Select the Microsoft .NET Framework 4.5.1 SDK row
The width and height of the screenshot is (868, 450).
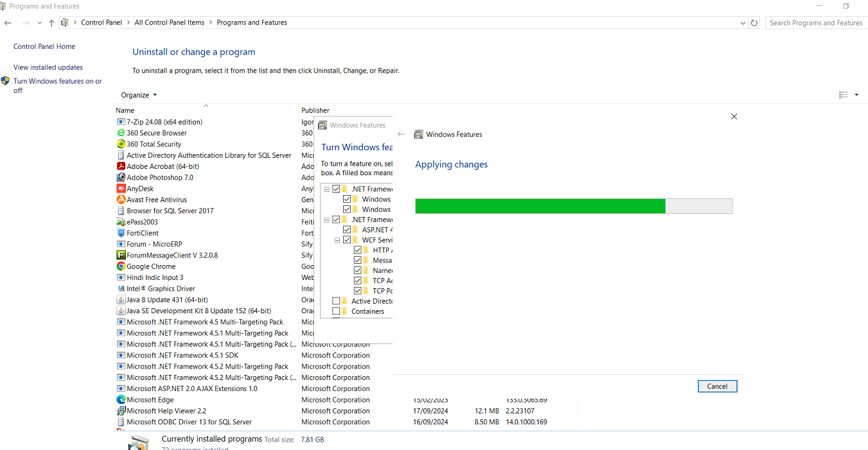(182, 355)
